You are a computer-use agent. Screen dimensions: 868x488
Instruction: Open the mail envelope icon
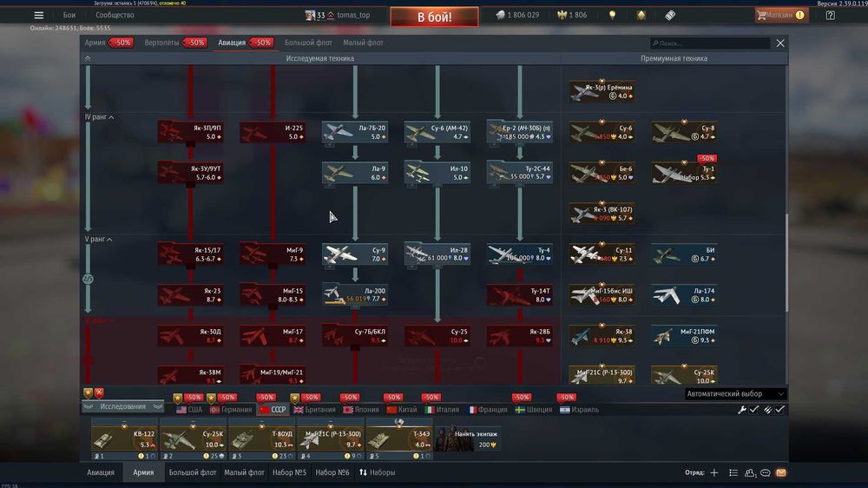780,472
